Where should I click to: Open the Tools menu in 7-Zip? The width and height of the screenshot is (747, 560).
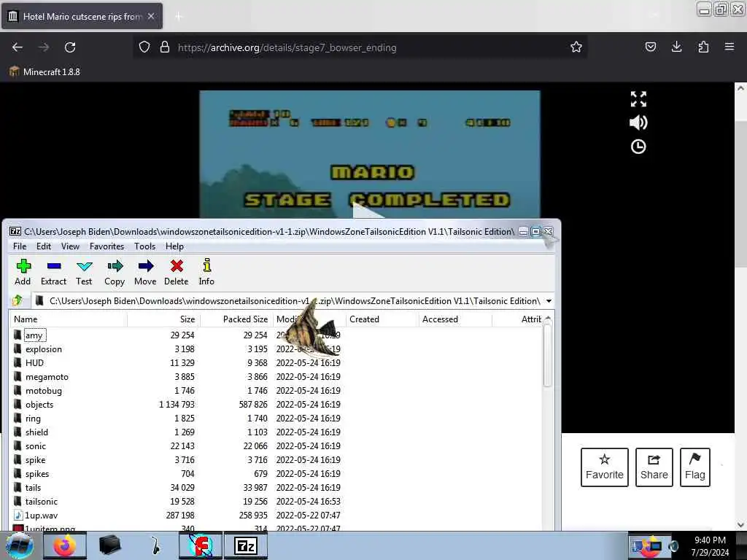point(145,246)
